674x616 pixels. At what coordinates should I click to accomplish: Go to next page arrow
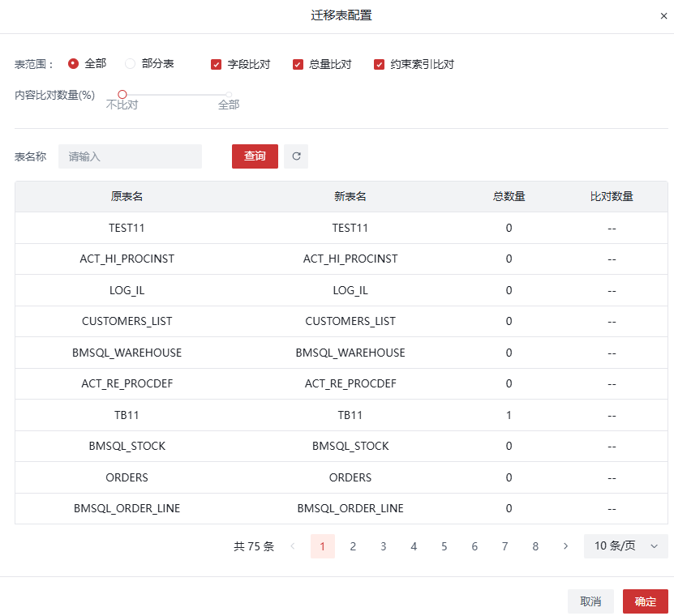[565, 546]
